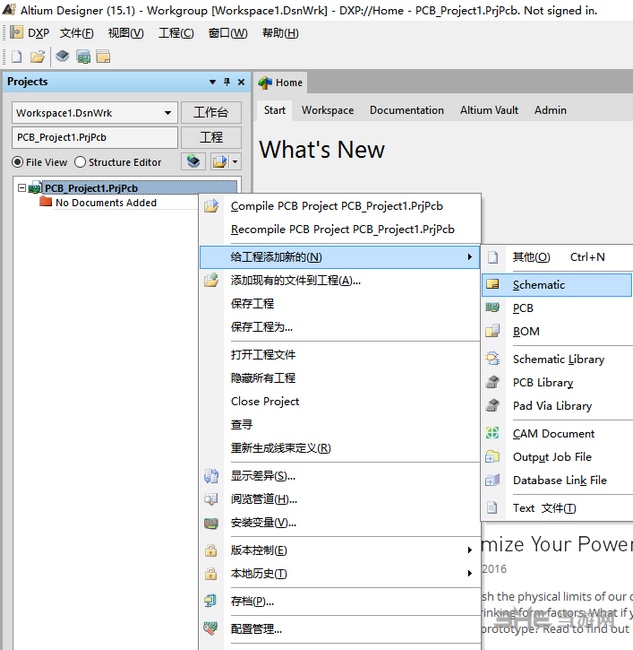
Task: Click the Output Job File icon
Action: click(492, 456)
